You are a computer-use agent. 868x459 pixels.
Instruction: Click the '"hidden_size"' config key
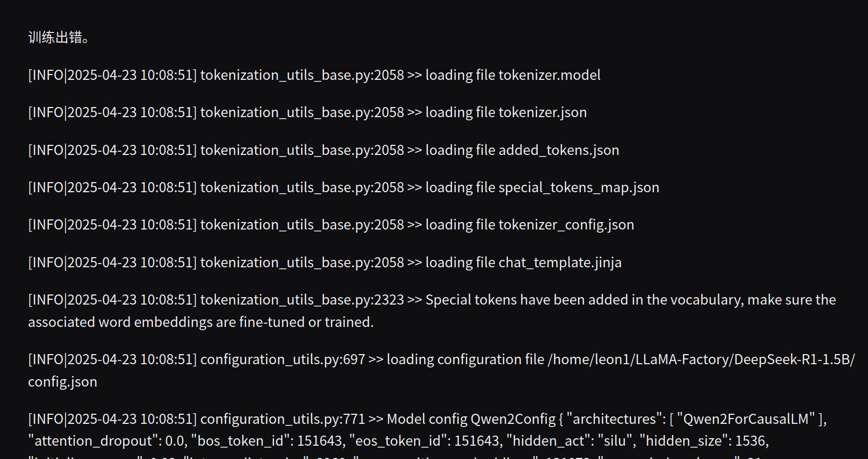pyautogui.click(x=684, y=441)
